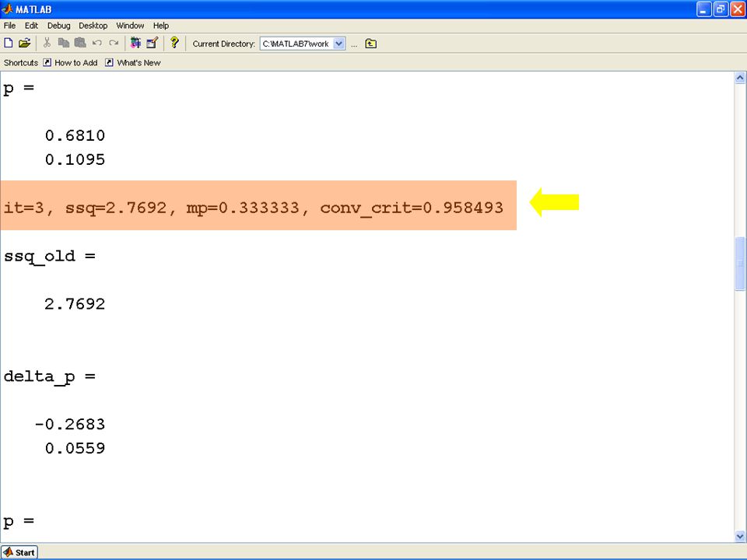Click the value -0.2683
Image resolution: width=747 pixels, height=560 pixels.
70,425
